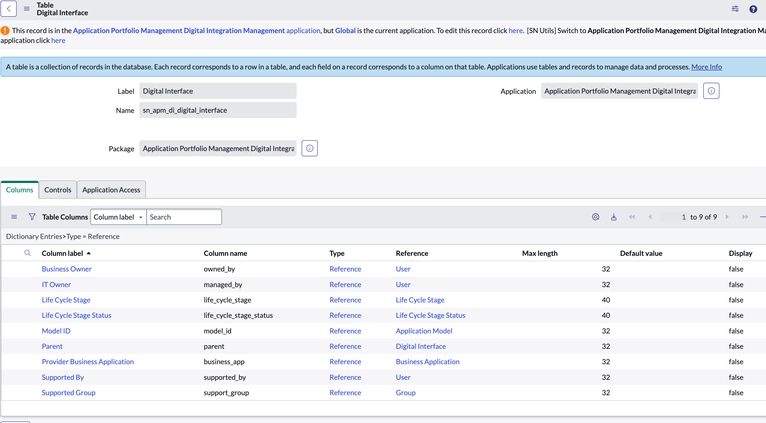Click the Table Columns search box
The image size is (766, 423).
[x=184, y=217]
